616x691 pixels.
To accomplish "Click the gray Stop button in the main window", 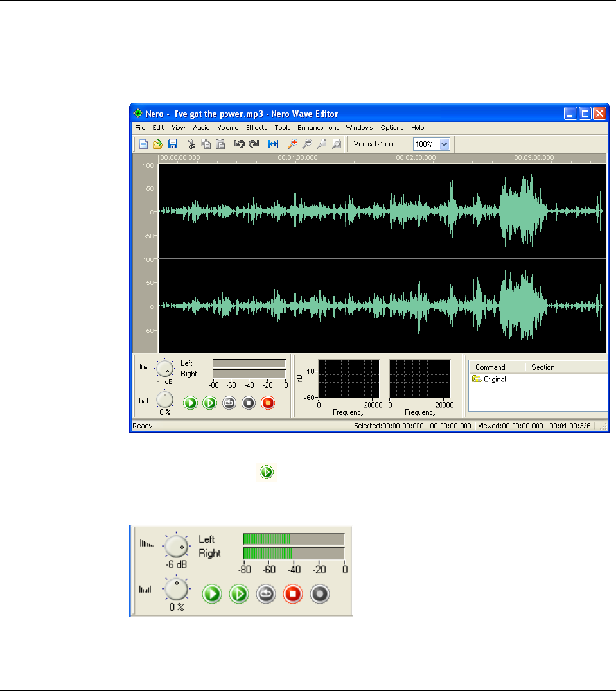I will pyautogui.click(x=249, y=403).
